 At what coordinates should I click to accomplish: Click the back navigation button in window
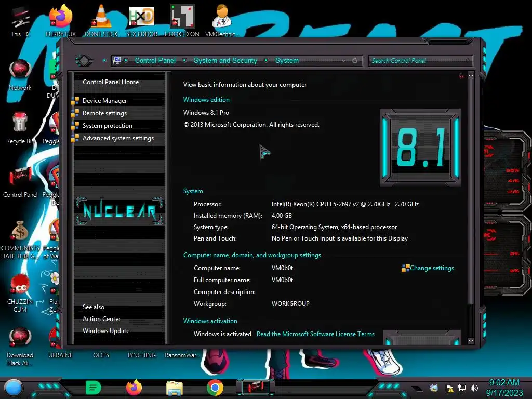tap(84, 60)
